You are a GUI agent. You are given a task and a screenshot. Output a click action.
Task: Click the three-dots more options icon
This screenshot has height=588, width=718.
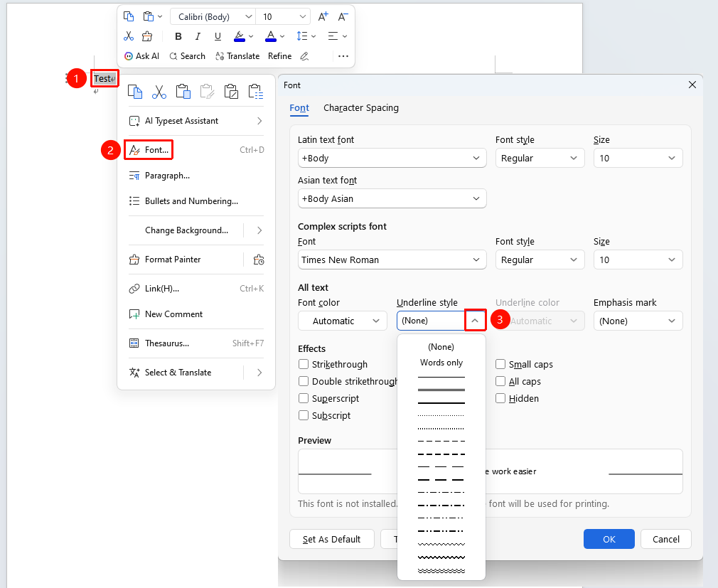[343, 56]
